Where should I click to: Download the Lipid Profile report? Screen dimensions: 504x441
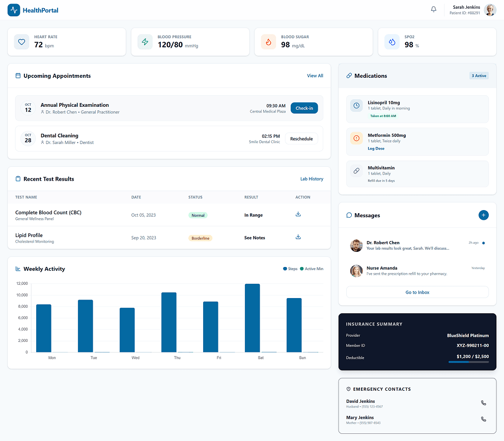point(298,237)
